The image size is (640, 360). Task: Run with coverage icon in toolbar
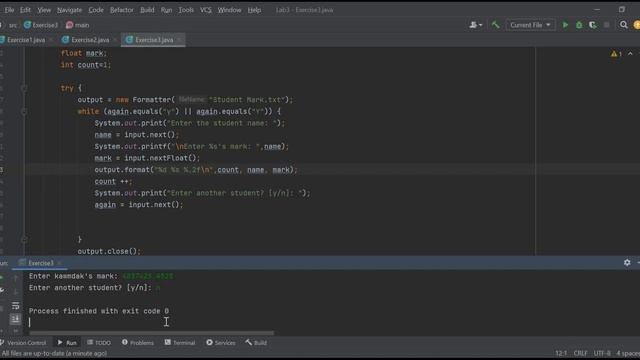593,25
